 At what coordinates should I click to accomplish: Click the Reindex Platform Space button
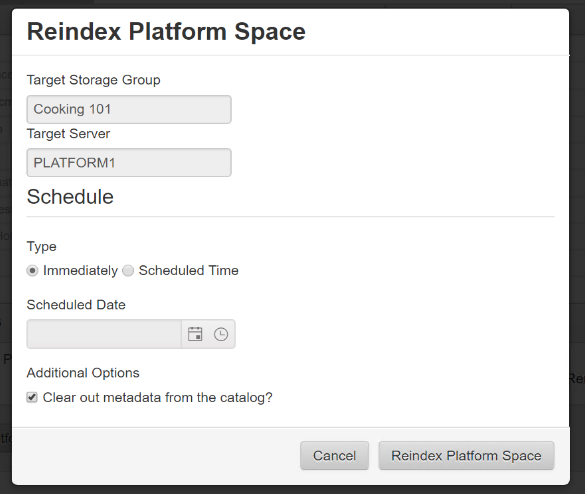tap(466, 456)
